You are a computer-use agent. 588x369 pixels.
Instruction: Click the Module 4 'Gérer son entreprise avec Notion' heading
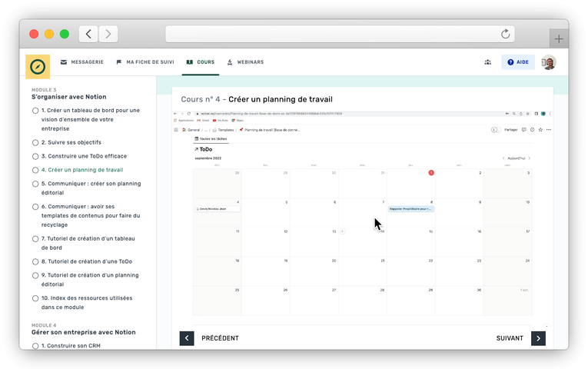pos(84,332)
